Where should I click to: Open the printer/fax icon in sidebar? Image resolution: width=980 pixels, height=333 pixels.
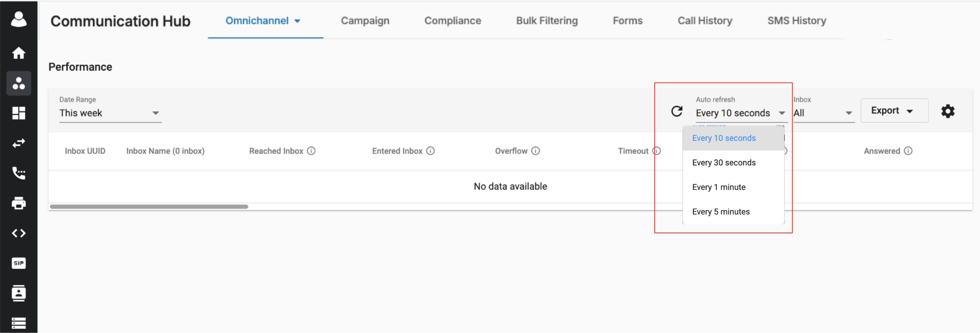tap(19, 203)
